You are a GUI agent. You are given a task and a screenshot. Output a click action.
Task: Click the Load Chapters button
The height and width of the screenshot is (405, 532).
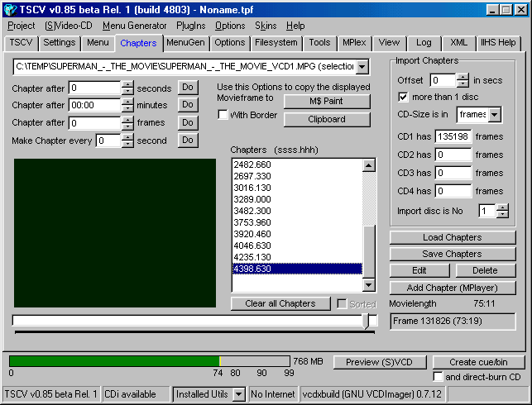pos(452,238)
